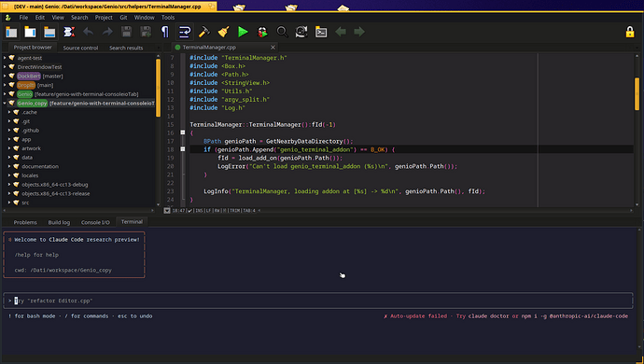The height and width of the screenshot is (364, 644).
Task: Click the terminal console toolbar icon
Action: [x=321, y=32]
